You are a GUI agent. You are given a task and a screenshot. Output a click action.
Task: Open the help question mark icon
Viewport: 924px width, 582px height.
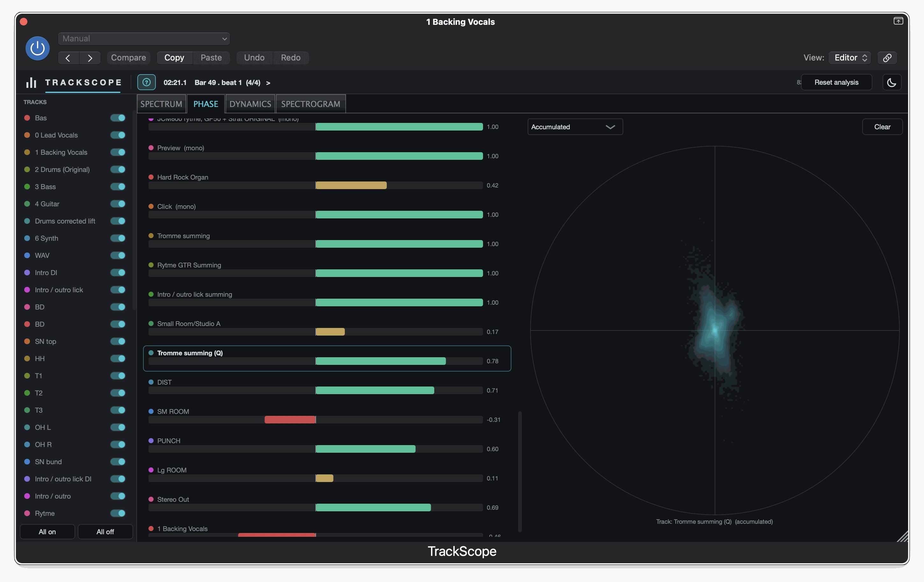pos(146,82)
